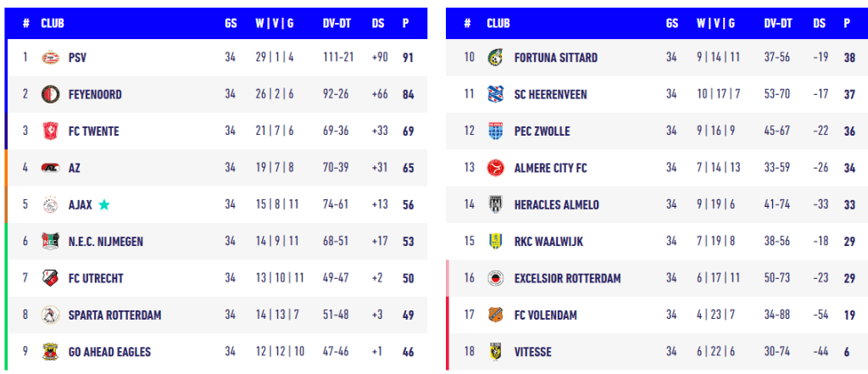The width and height of the screenshot is (868, 374).
Task: Click the SC Heerenveen logo
Action: 495,94
